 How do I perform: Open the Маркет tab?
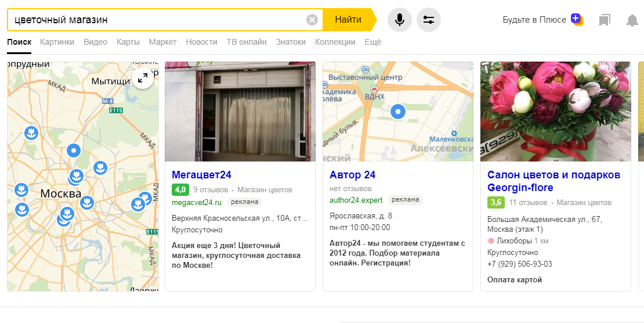click(x=162, y=42)
